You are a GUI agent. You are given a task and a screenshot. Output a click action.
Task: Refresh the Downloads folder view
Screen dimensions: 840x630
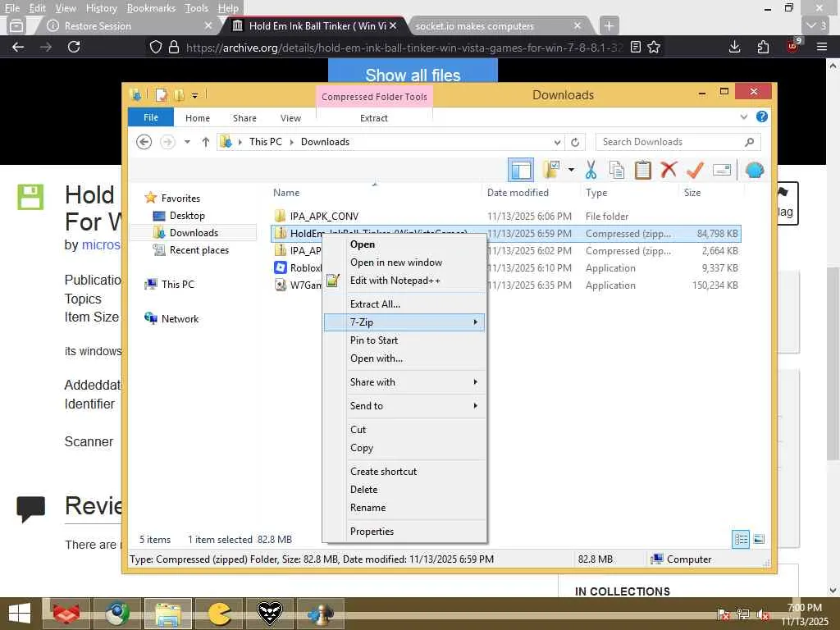575,142
